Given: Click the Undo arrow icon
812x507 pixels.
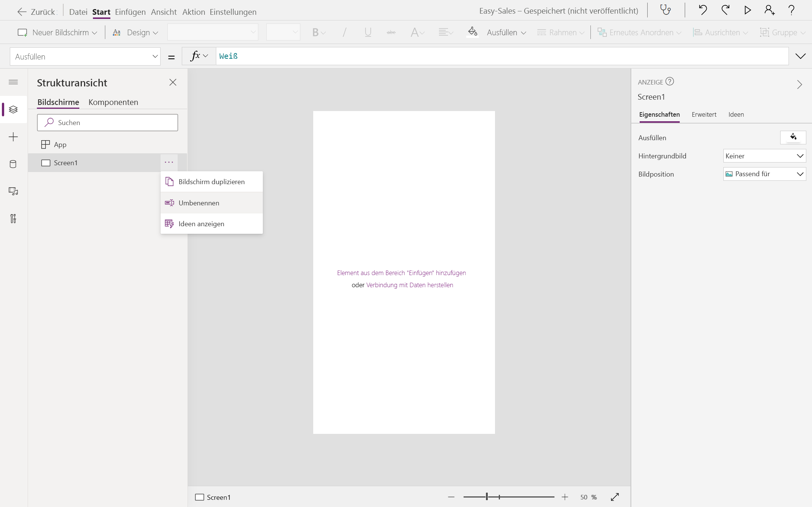Looking at the screenshot, I should click(x=703, y=10).
